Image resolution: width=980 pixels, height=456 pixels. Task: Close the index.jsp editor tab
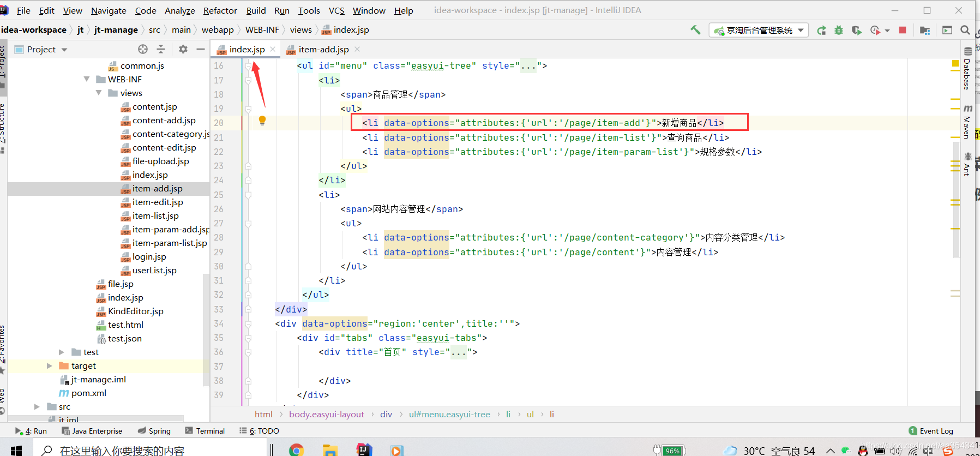pos(273,49)
